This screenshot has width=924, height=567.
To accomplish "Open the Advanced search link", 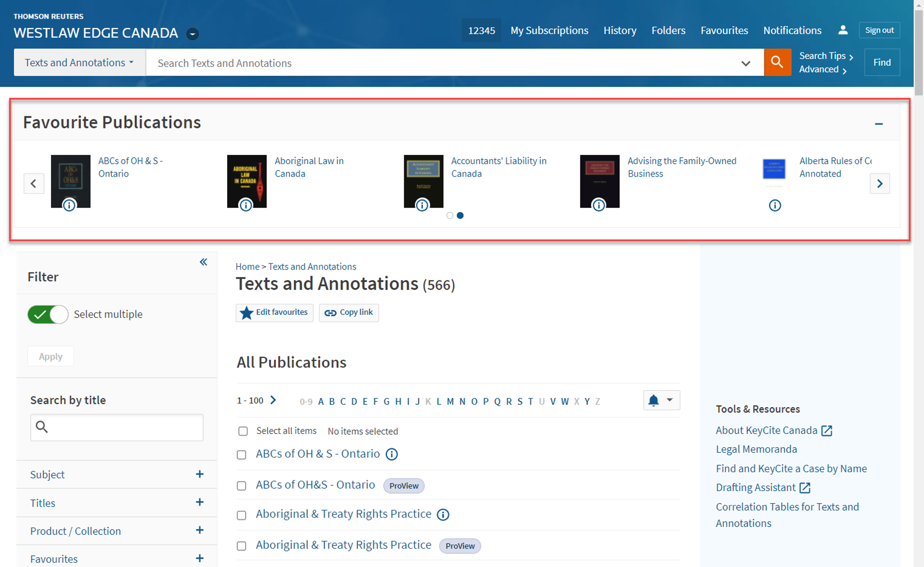I will (822, 69).
